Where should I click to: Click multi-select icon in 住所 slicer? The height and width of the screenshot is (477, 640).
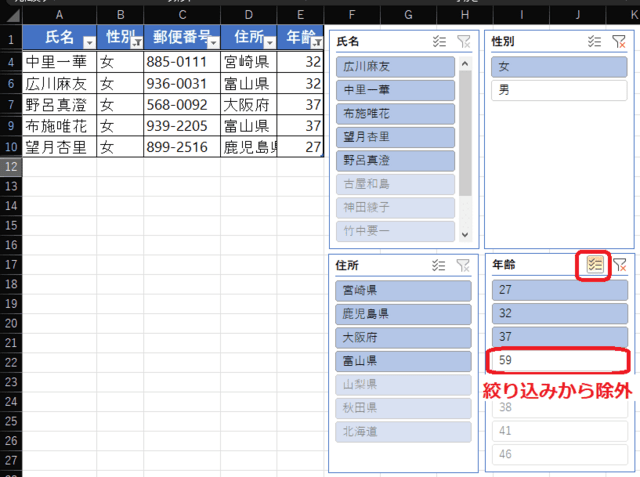(x=439, y=265)
